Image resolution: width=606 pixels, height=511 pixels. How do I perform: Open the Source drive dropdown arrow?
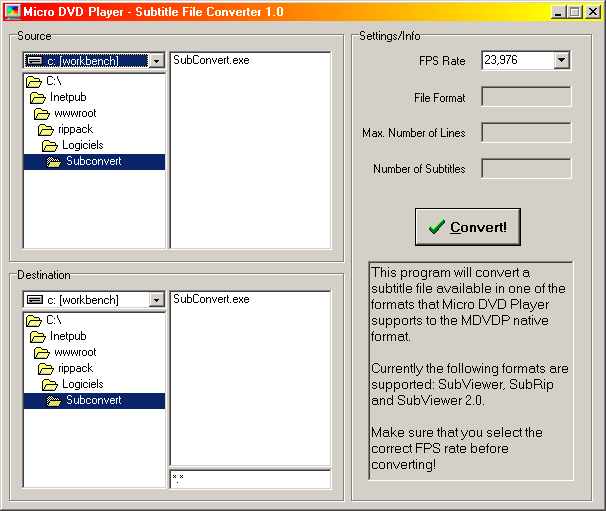point(157,61)
